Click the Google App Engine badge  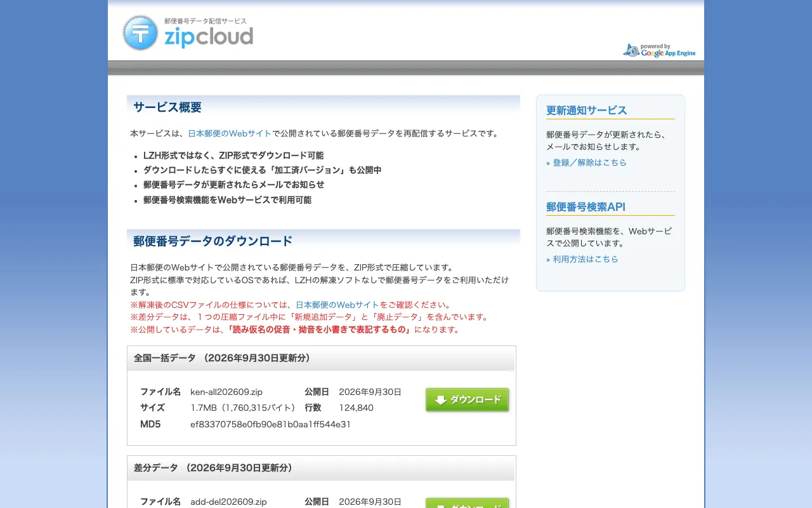[x=659, y=50]
